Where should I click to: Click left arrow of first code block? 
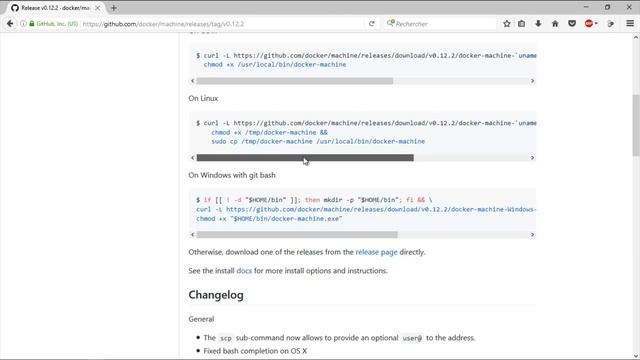[193, 81]
